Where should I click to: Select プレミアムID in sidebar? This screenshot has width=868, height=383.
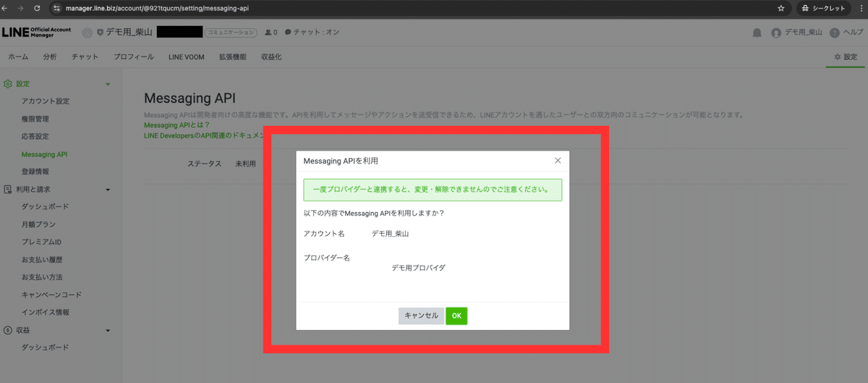click(x=41, y=242)
